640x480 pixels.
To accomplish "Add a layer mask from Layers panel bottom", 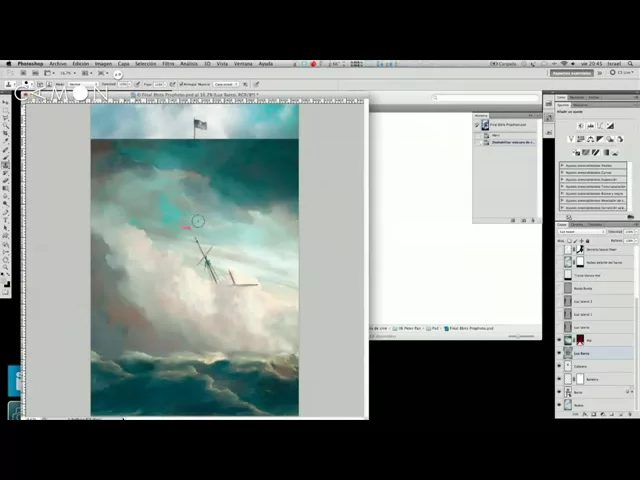I will coord(593,414).
